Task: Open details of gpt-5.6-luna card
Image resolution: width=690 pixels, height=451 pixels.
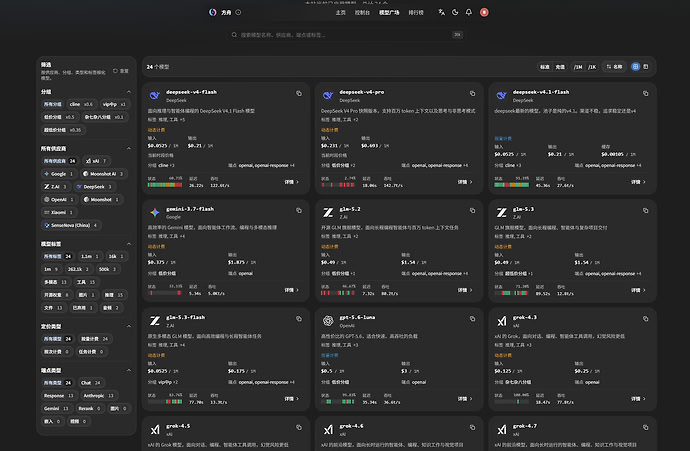Action: click(465, 399)
